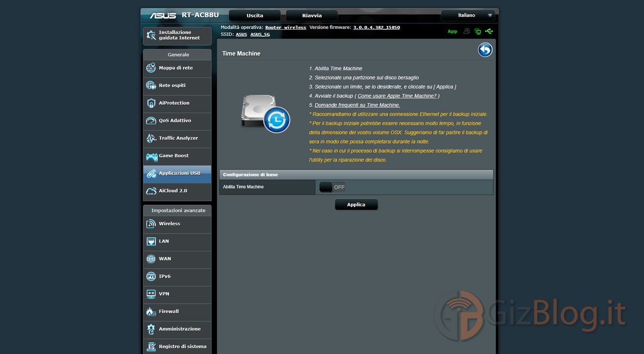Open the Amministrazione menu label
Image resolution: width=644 pixels, height=354 pixels.
pyautogui.click(x=180, y=329)
